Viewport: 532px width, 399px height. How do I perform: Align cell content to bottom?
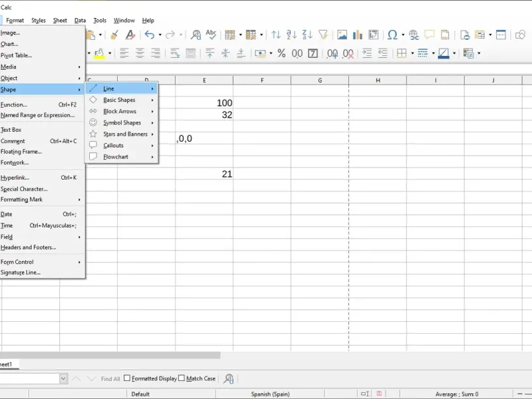click(241, 53)
